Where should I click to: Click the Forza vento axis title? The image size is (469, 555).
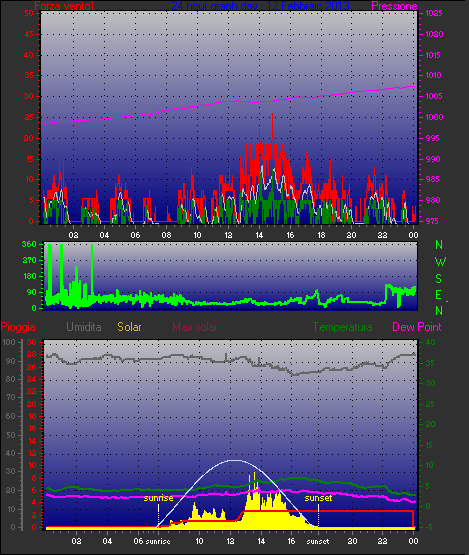click(x=64, y=6)
